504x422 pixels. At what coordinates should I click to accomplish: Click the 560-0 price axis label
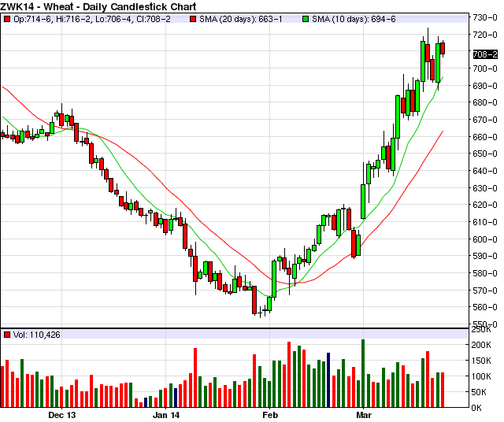(485, 307)
